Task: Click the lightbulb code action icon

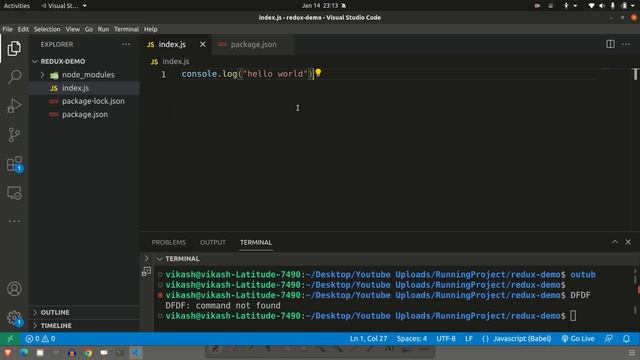Action: coord(318,73)
